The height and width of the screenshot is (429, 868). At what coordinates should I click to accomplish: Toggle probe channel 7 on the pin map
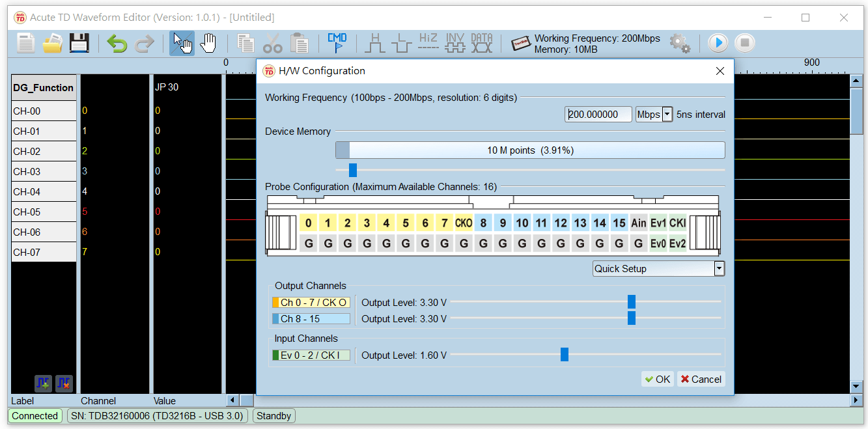click(x=444, y=223)
